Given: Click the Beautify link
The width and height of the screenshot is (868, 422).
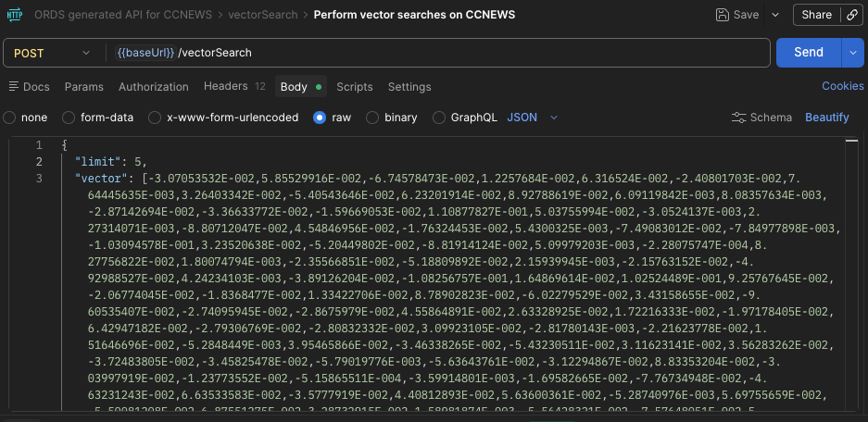Looking at the screenshot, I should [x=826, y=118].
